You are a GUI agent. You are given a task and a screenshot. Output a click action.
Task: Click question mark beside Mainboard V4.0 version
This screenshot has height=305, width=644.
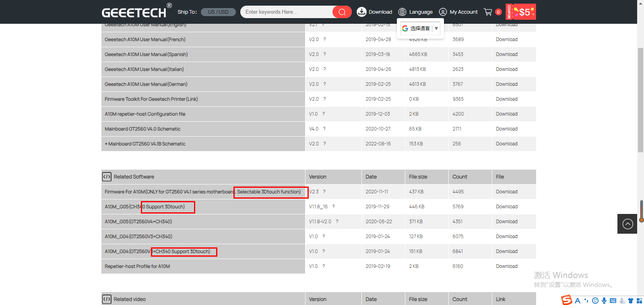tap(324, 129)
